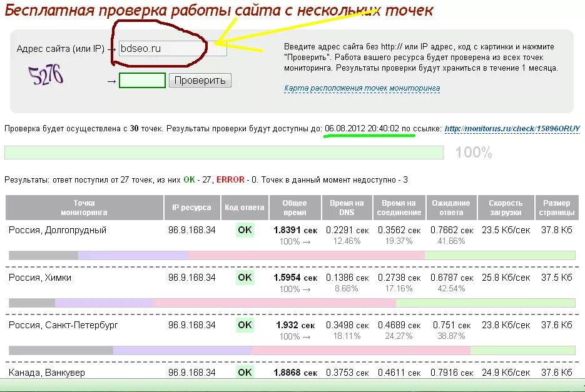The image size is (585, 392).
Task: Select the Канада, Ванкувер row label
Action: click(x=47, y=373)
